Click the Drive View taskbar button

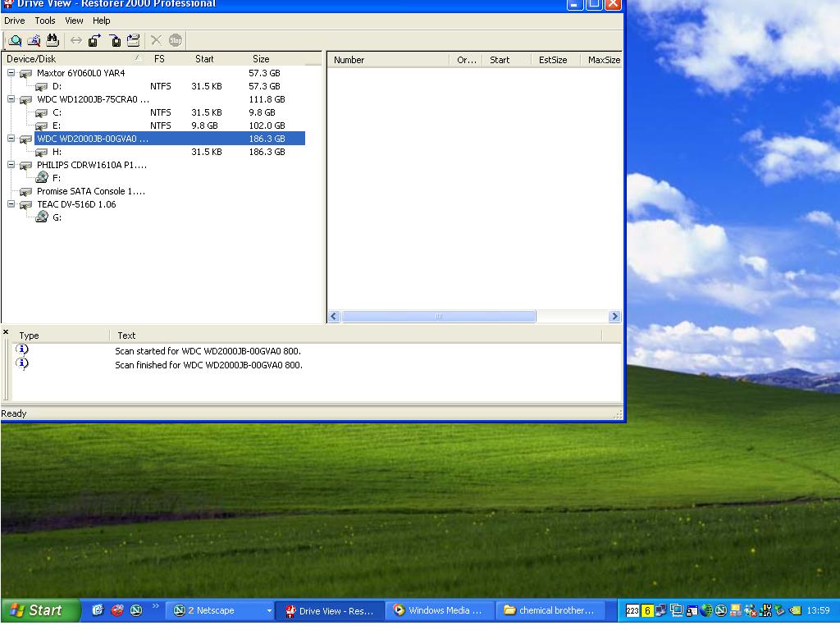click(331, 610)
